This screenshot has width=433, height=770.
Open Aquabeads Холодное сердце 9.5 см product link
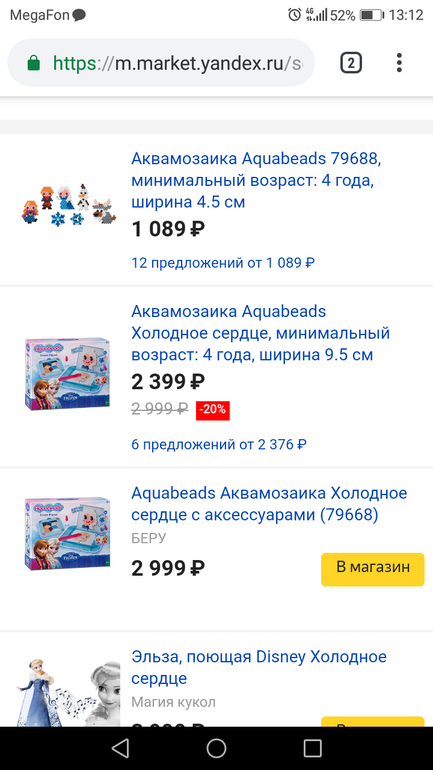(x=260, y=333)
